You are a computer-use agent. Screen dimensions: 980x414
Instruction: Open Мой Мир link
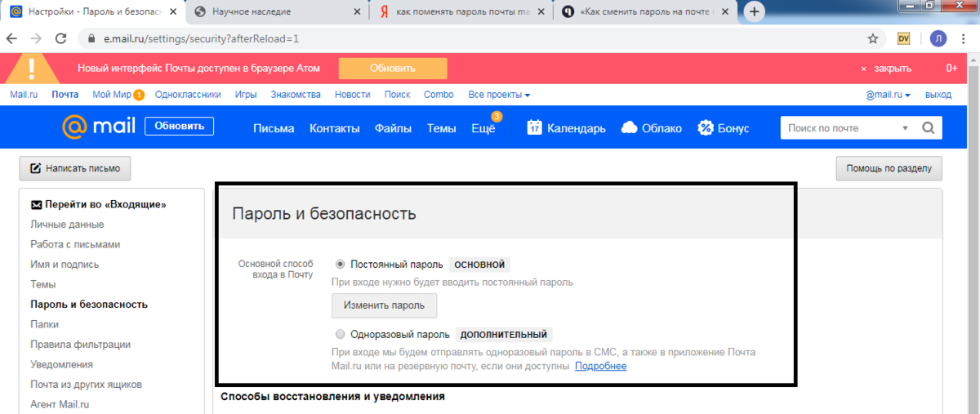click(112, 95)
